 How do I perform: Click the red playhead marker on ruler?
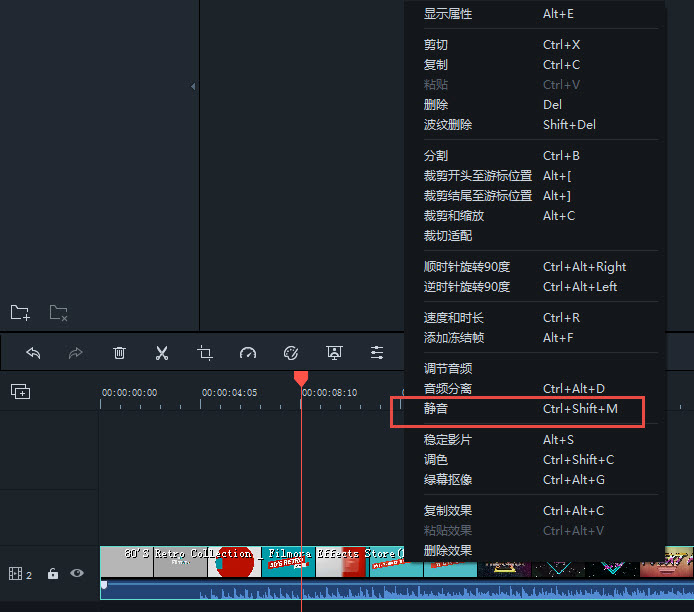[301, 378]
